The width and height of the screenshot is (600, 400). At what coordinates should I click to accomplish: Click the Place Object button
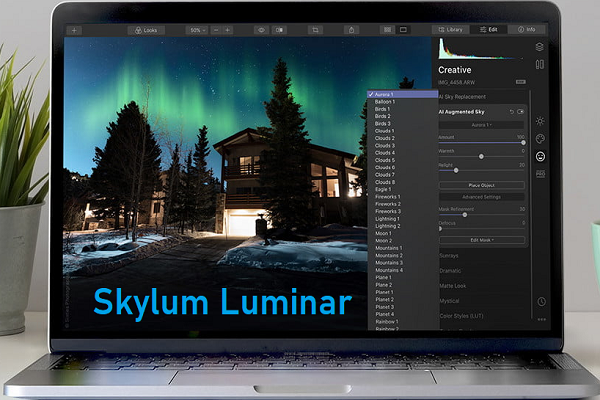point(482,185)
